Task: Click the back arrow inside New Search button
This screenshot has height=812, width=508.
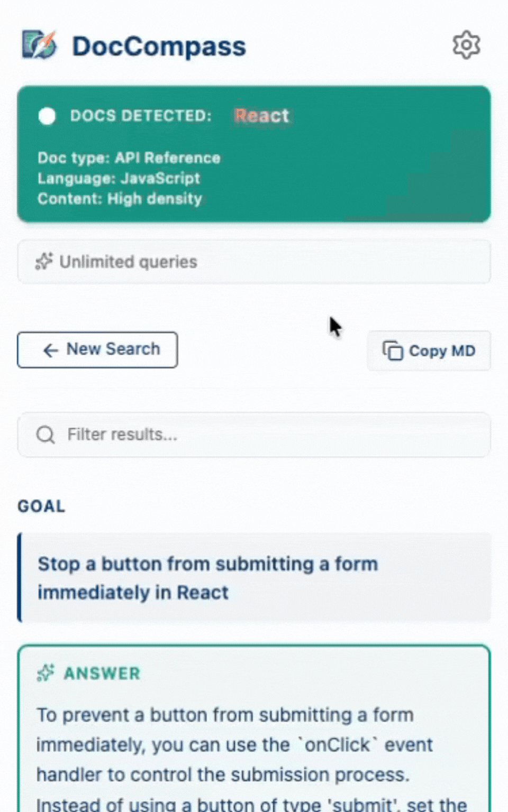Action: [x=50, y=350]
